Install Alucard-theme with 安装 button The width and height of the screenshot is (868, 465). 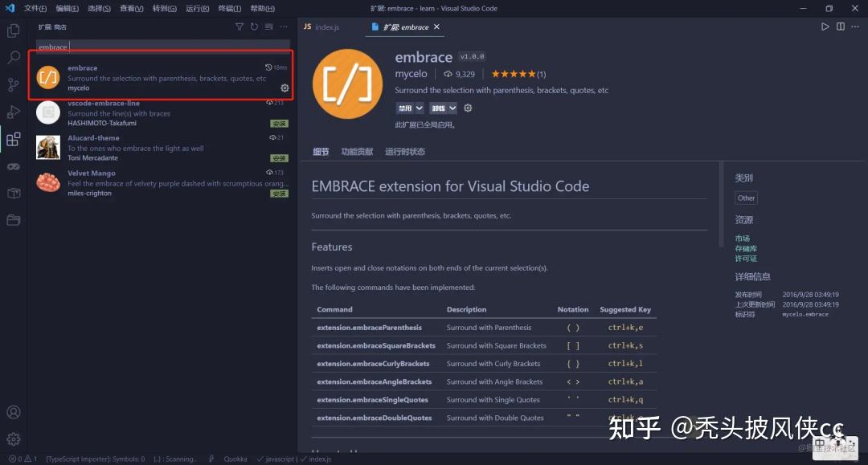[279, 158]
